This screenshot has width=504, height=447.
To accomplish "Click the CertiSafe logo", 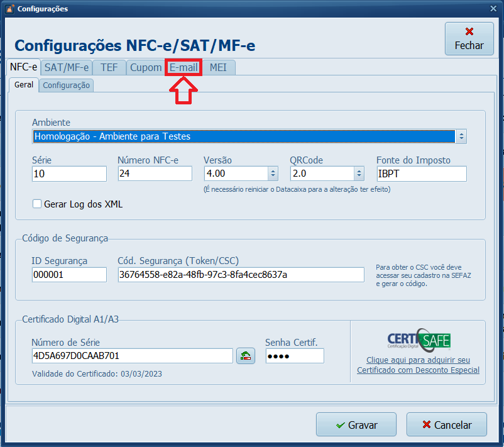I will click(419, 340).
